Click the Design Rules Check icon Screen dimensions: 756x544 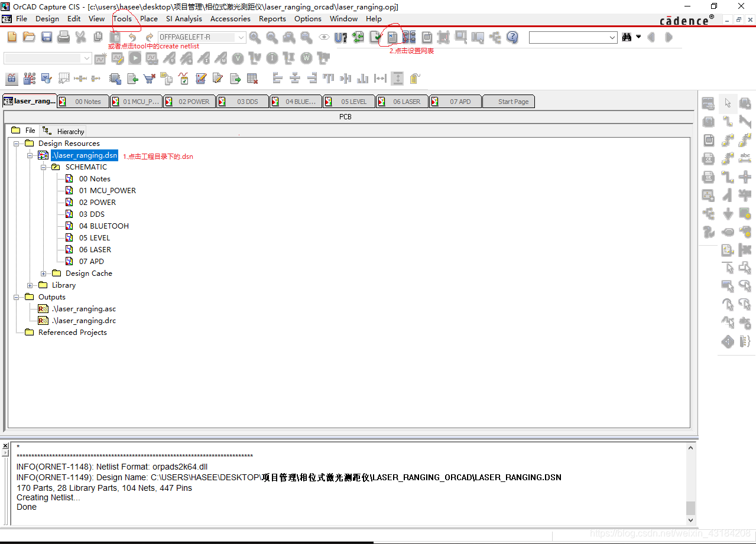click(375, 37)
